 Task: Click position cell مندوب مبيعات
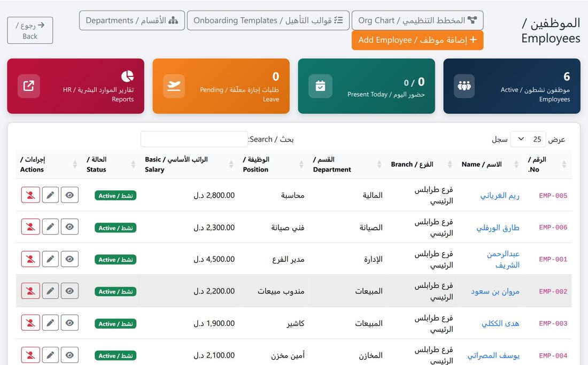click(x=281, y=291)
